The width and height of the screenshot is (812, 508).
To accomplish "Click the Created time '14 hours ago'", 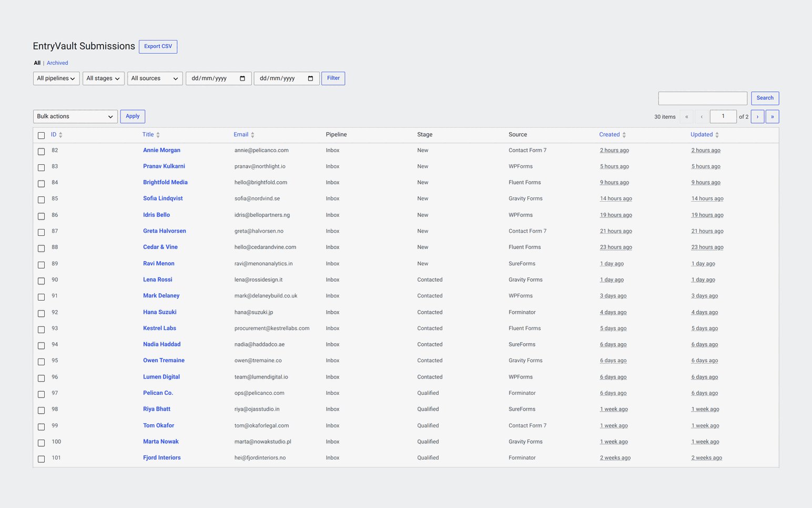I will (616, 198).
